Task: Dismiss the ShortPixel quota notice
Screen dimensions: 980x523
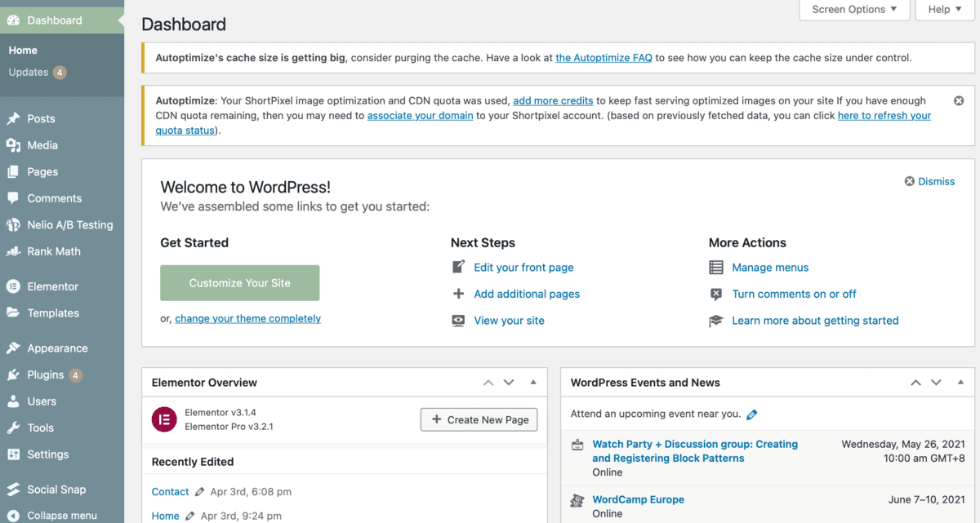Action: [x=959, y=100]
